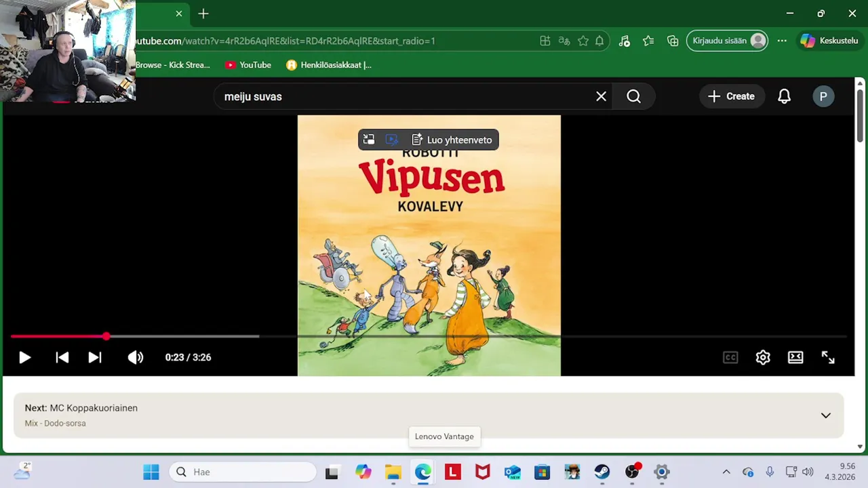The image size is (868, 488).
Task: Open Edge Settings and more ellipsis
Action: 782,41
